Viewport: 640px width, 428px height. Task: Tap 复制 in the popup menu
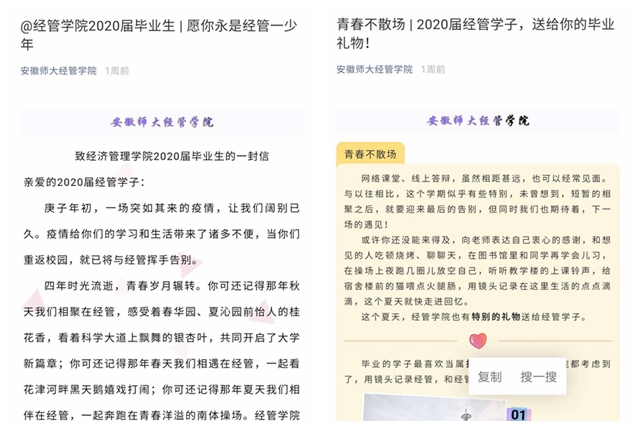490,377
